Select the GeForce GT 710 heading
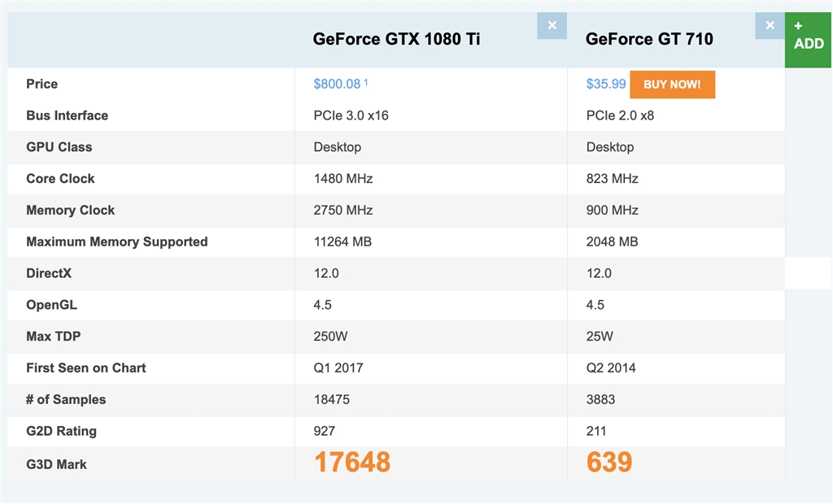 point(649,39)
